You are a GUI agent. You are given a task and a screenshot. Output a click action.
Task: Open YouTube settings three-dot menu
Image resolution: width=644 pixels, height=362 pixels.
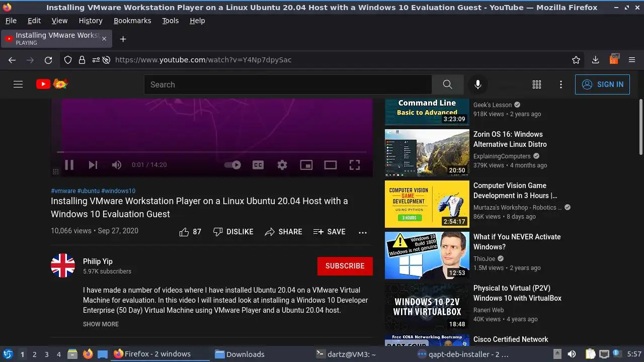tap(561, 84)
